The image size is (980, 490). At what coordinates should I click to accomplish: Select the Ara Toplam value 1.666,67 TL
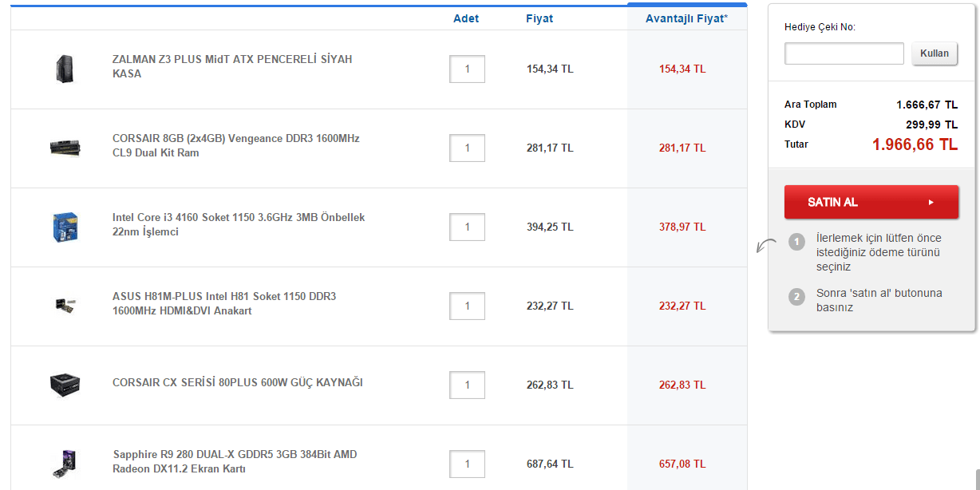pos(927,105)
